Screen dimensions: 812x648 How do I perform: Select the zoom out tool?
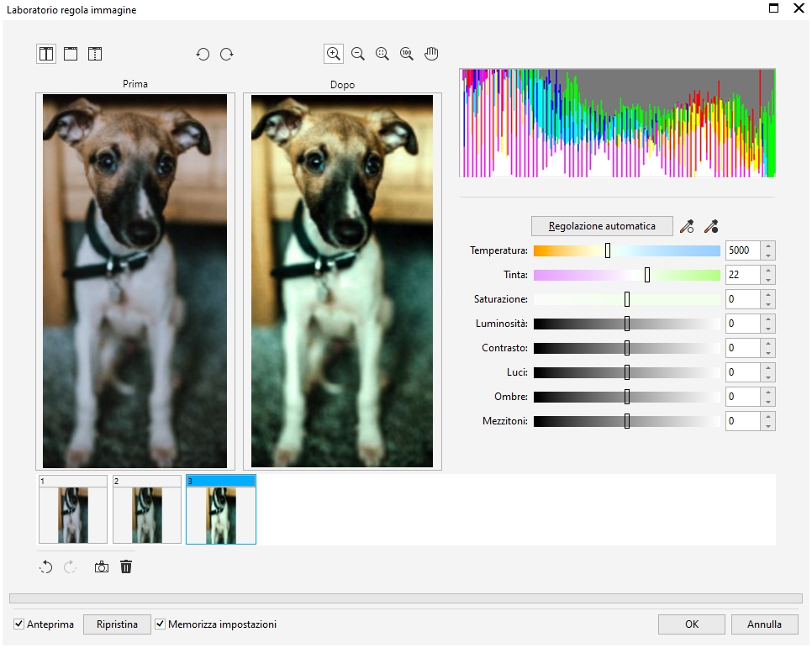(358, 54)
